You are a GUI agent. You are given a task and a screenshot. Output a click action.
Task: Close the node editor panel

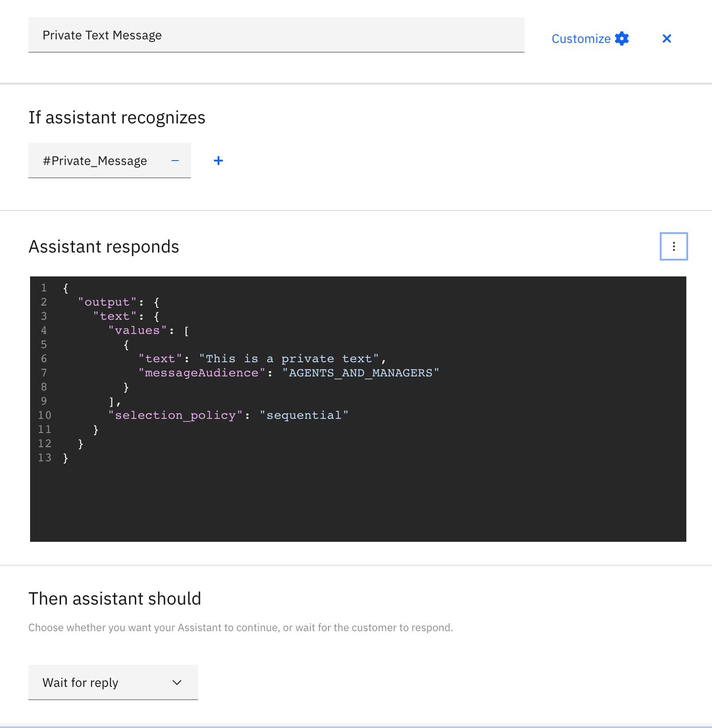pos(667,38)
